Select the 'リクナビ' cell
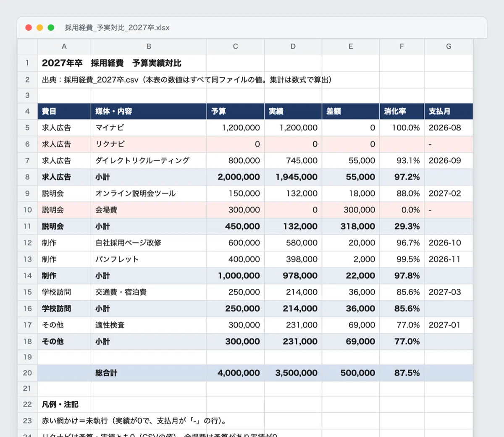The image size is (504, 437). point(149,144)
